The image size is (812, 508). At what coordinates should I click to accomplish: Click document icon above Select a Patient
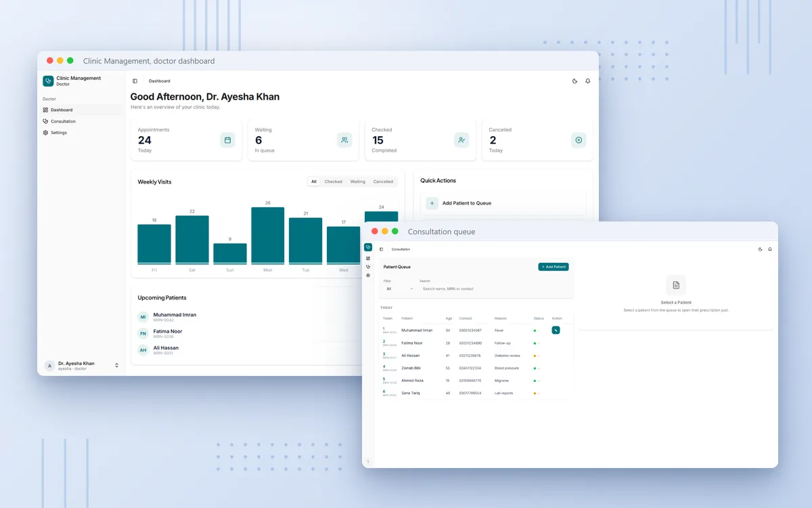click(x=676, y=285)
